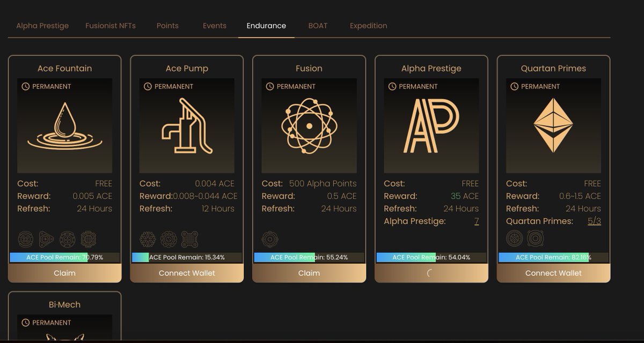Click first radar badge in Quartan Primes card

click(x=514, y=238)
